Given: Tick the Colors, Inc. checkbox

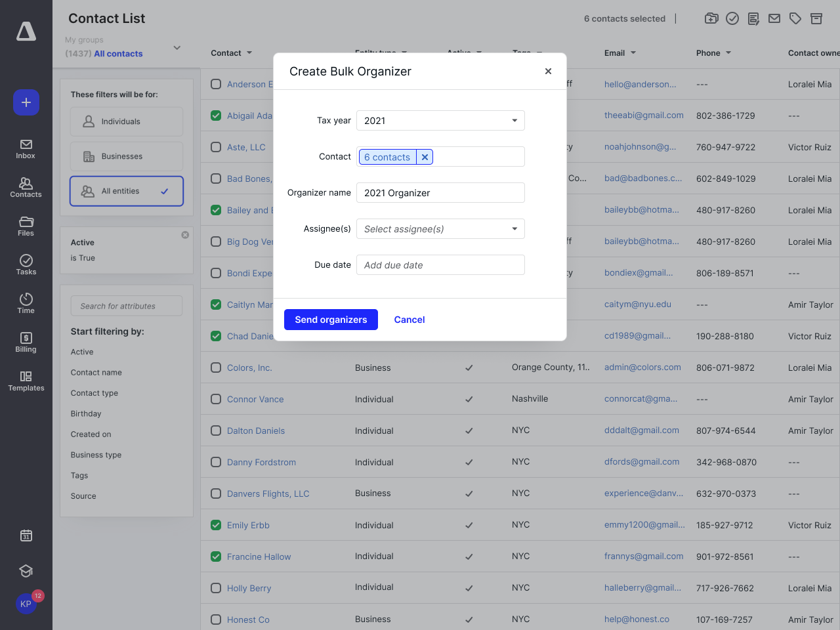Looking at the screenshot, I should 216,367.
